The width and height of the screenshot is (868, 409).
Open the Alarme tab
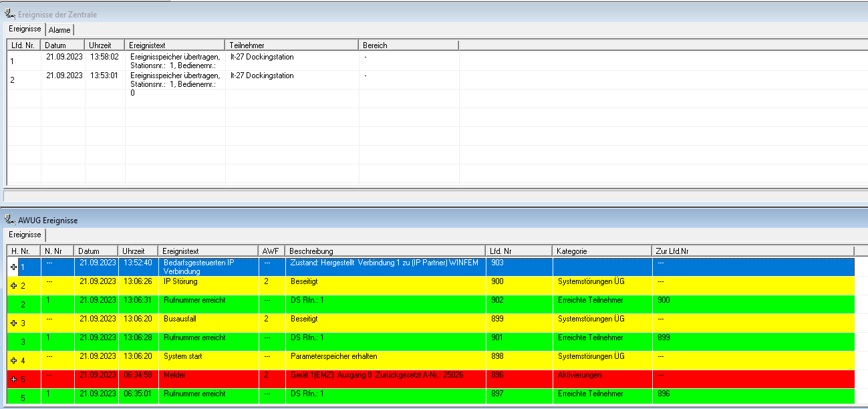tap(59, 30)
